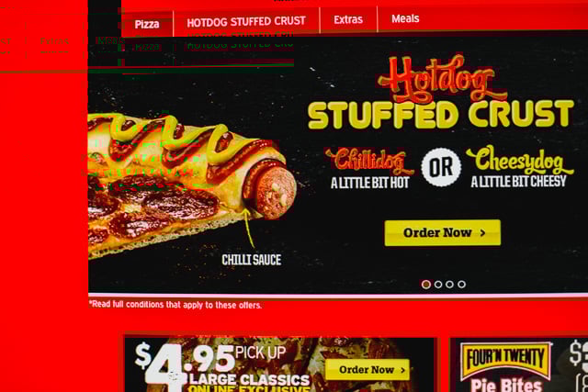
Task: Select the first highlighted carousel dot
Action: [426, 285]
